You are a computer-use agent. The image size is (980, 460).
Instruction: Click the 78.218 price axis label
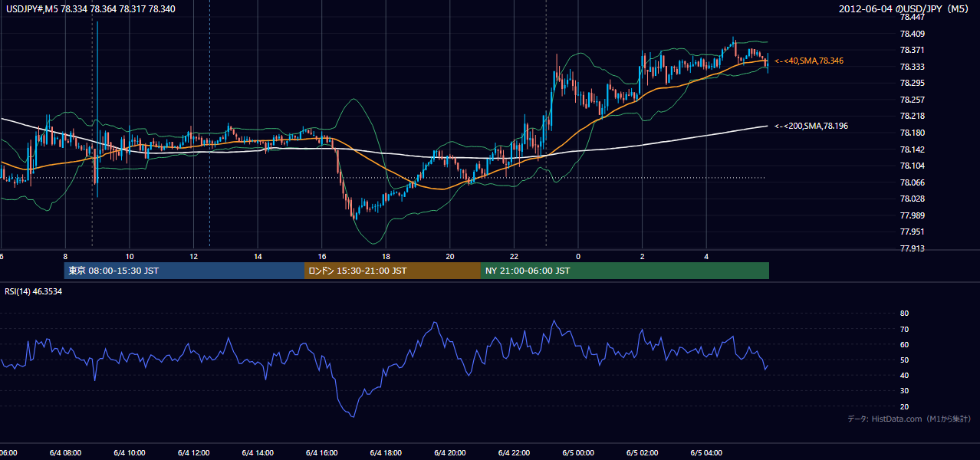(913, 116)
